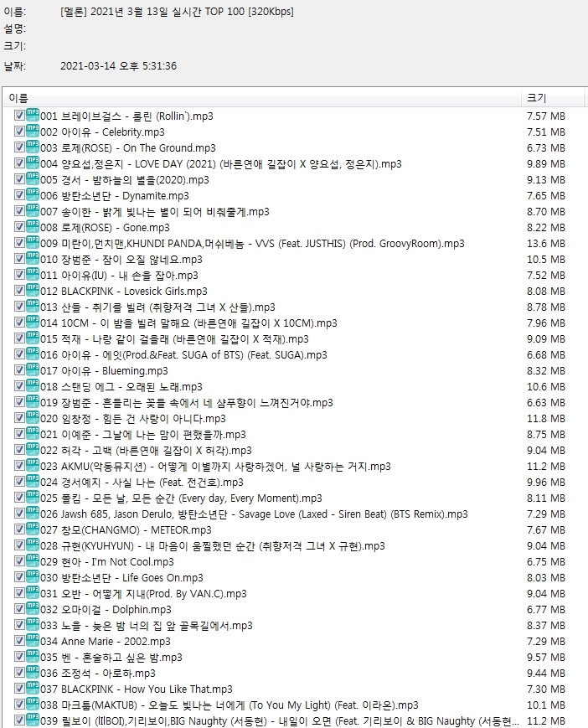
Task: Uncheck the 030 Life Goes On checkbox
Action: click(19, 577)
